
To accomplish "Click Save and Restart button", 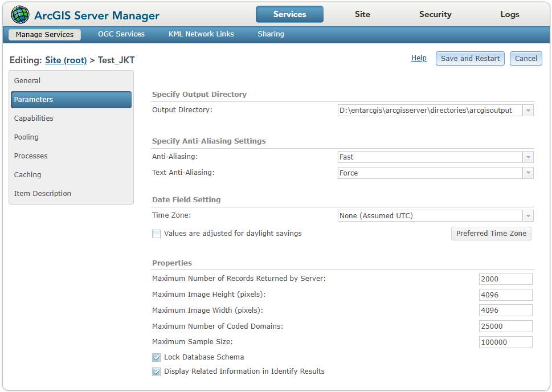I will pos(470,59).
